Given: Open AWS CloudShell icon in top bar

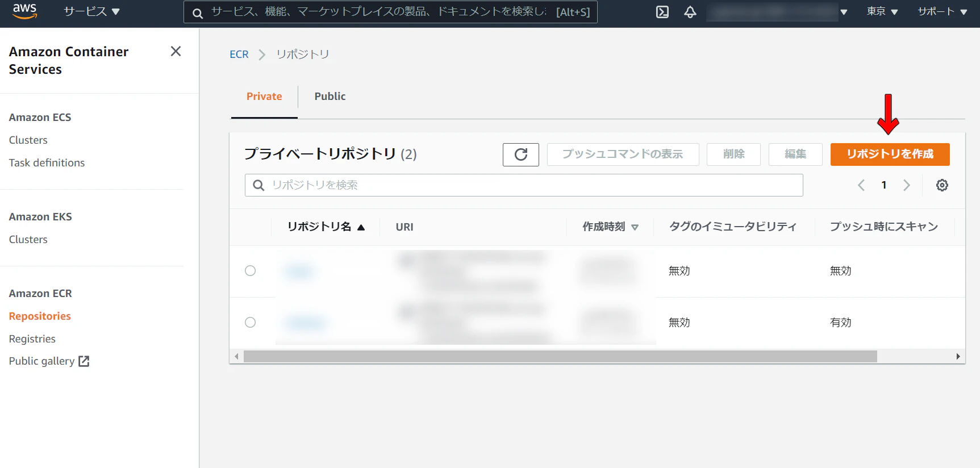Looking at the screenshot, I should [x=662, y=12].
